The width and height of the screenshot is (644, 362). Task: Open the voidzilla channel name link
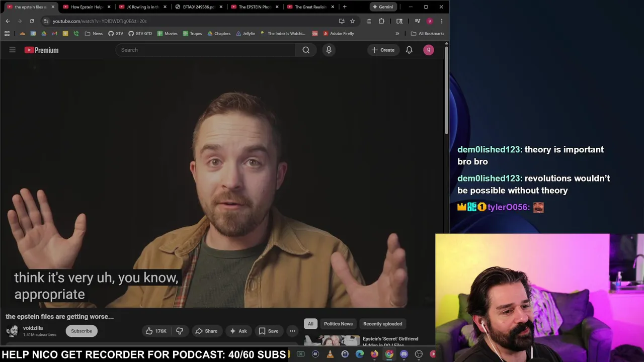(33, 328)
